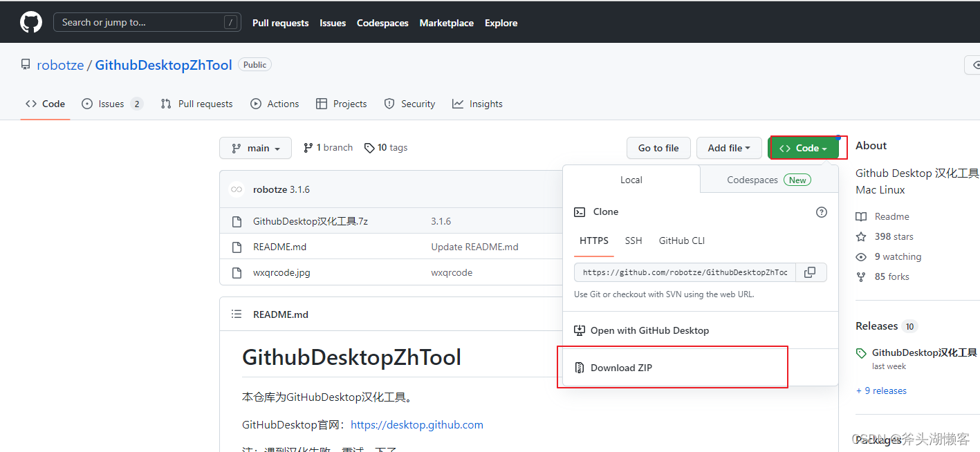Open the desktop.github.com link
The width and height of the screenshot is (980, 452).
click(416, 424)
